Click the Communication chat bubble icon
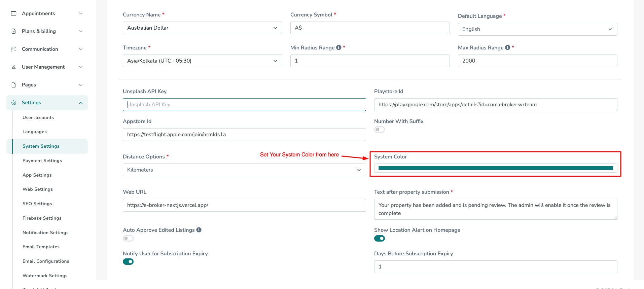The image size is (644, 289). (x=14, y=49)
